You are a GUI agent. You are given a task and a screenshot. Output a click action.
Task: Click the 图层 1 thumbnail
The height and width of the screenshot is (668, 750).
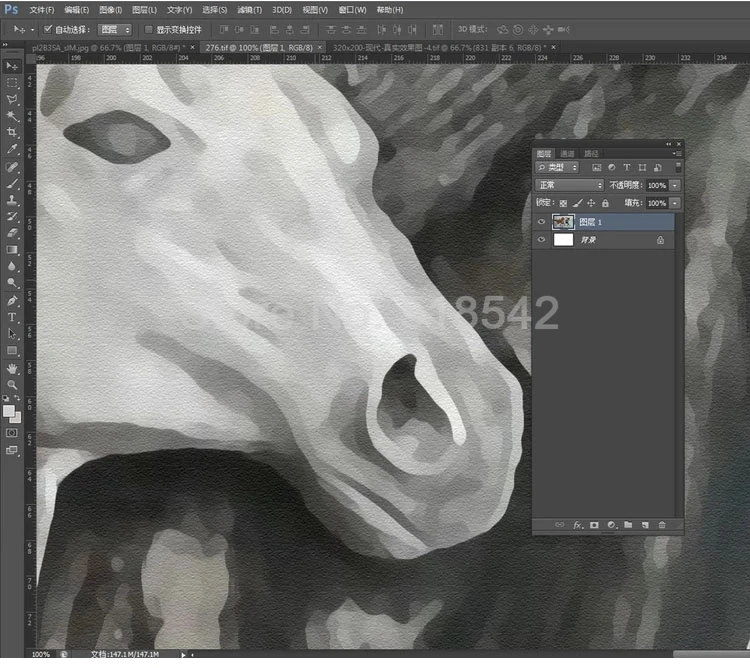563,221
